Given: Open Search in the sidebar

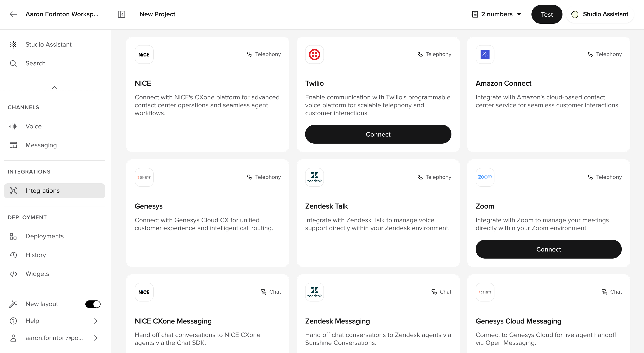Looking at the screenshot, I should (55, 63).
